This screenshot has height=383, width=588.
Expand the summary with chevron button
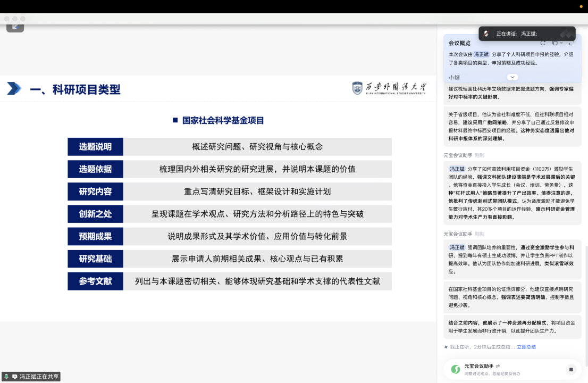point(513,77)
